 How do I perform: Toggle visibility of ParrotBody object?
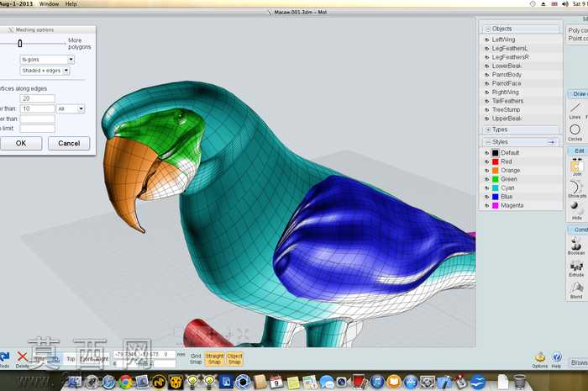tap(486, 75)
